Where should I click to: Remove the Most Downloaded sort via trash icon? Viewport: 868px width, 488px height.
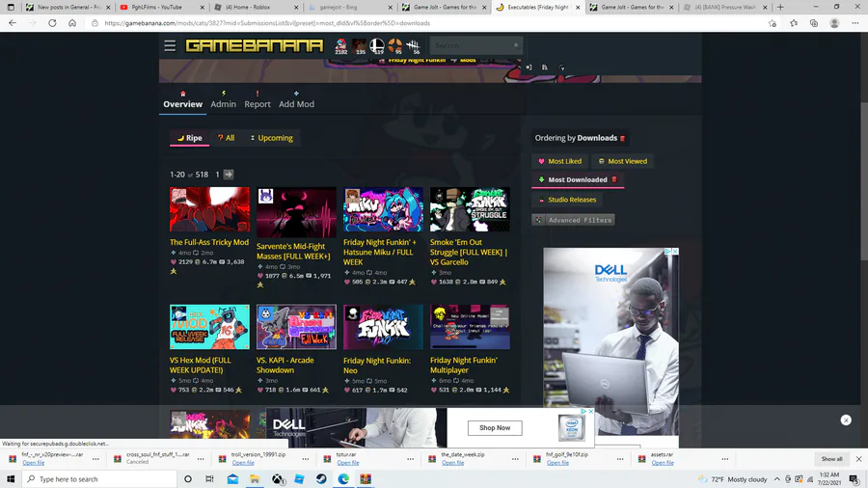614,179
